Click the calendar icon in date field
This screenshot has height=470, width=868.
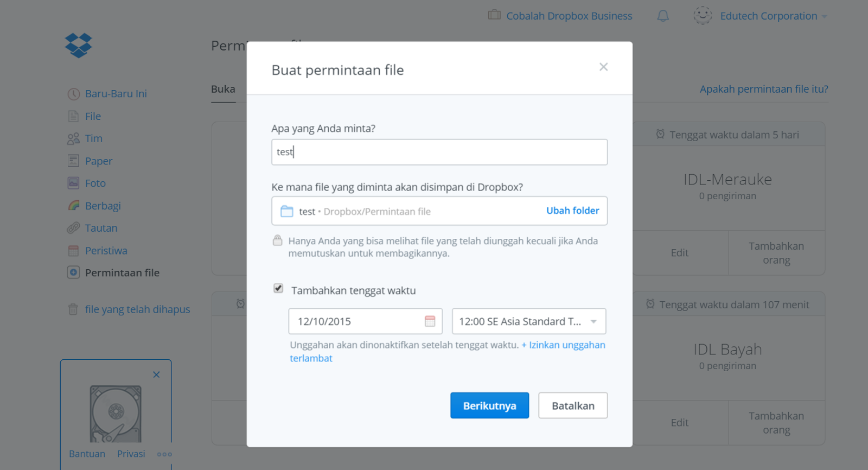[x=430, y=321]
